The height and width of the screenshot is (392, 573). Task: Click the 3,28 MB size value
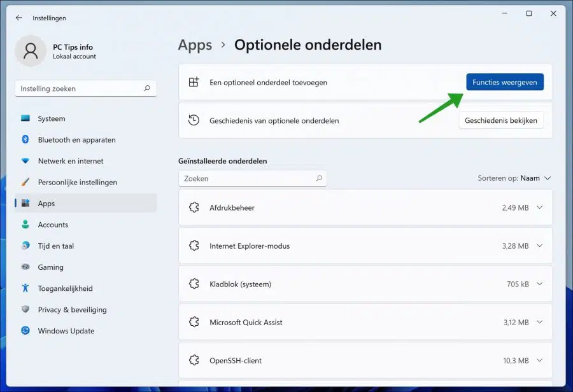[515, 246]
